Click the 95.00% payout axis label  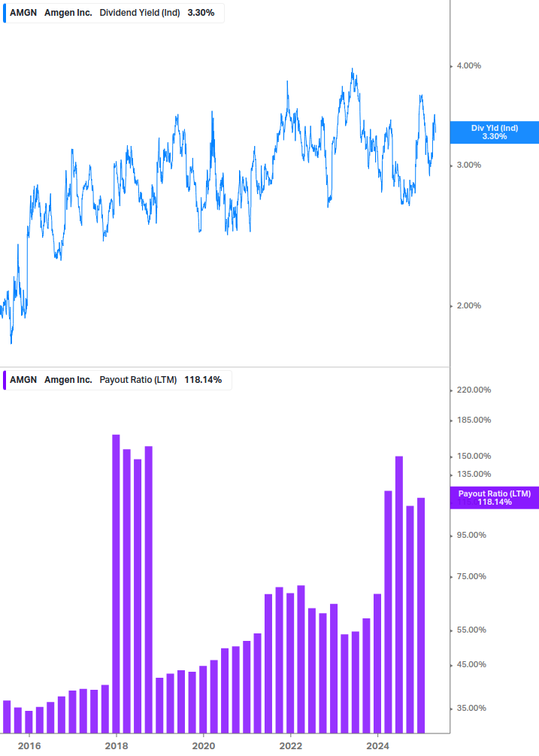[471, 535]
